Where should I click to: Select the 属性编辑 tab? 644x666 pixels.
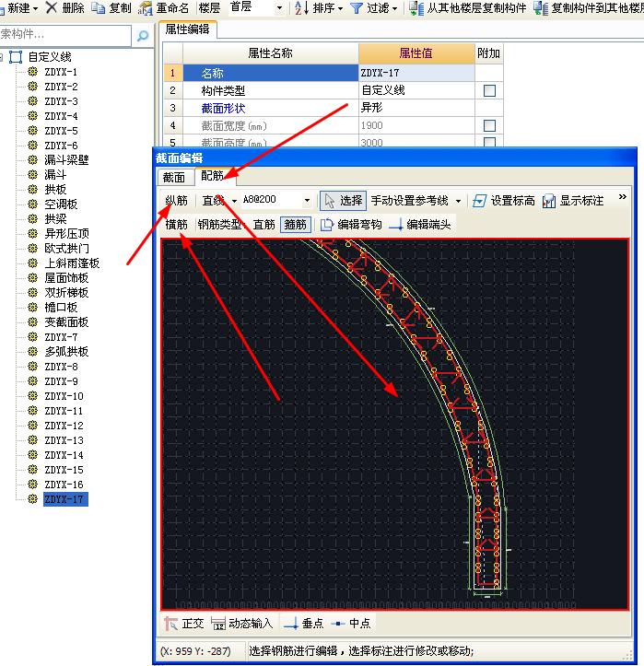click(x=188, y=29)
